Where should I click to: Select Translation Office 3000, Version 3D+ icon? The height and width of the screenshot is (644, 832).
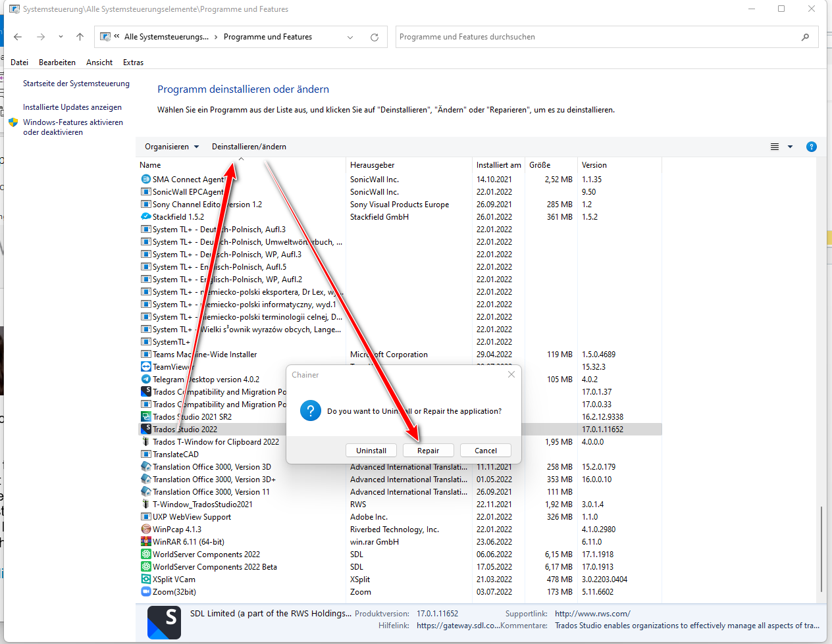click(145, 479)
